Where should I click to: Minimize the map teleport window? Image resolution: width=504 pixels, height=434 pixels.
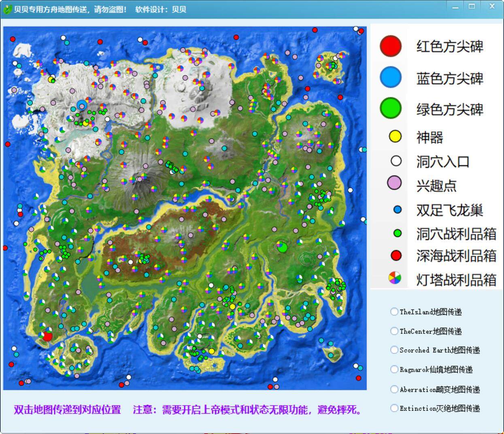[x=456, y=7]
